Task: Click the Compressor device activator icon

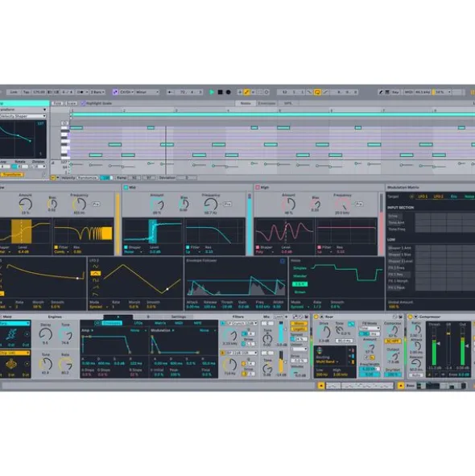Action: [410, 317]
